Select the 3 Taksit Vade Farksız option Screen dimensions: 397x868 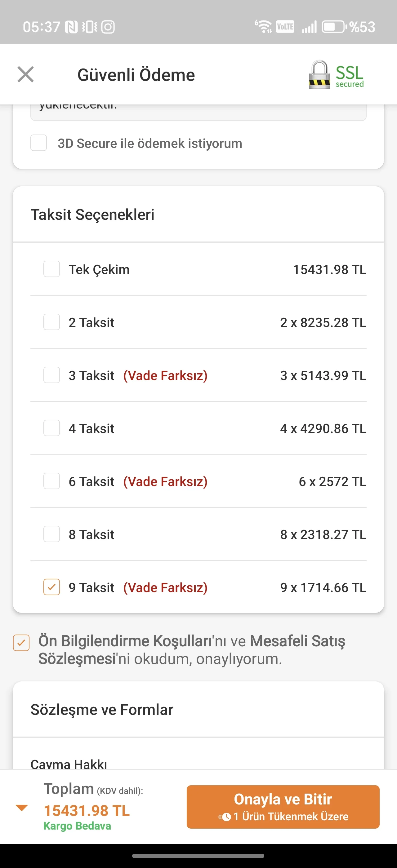click(51, 375)
